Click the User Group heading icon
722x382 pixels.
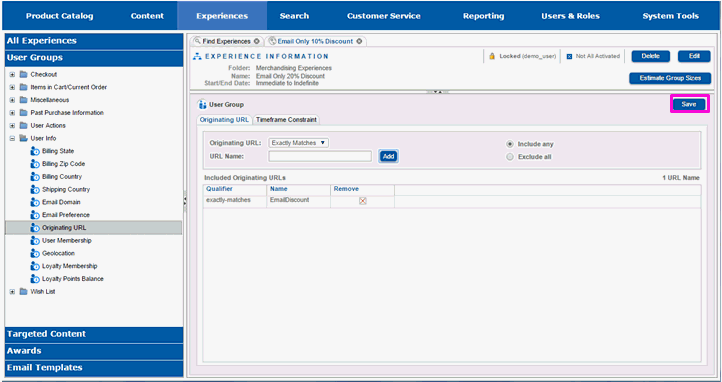pyautogui.click(x=202, y=104)
